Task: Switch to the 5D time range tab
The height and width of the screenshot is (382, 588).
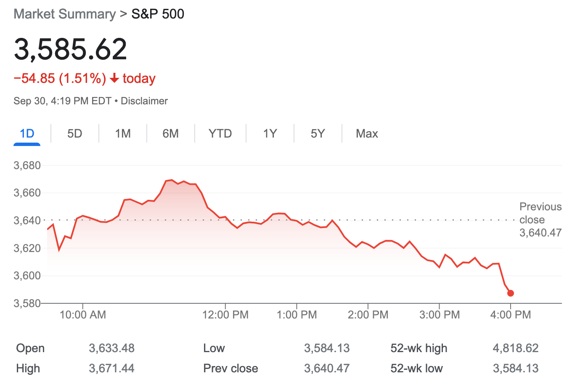Action: [75, 134]
